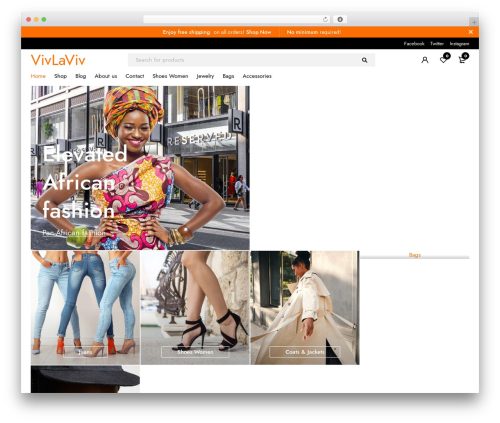This screenshot has height=423, width=500.
Task: Click the yellow minimize window dot
Action: pyautogui.click(x=36, y=19)
